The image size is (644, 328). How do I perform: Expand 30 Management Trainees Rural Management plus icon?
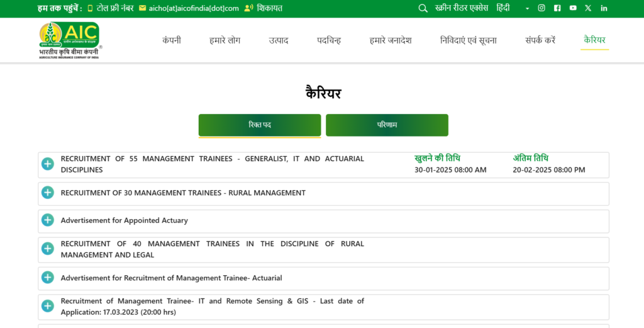click(x=48, y=193)
